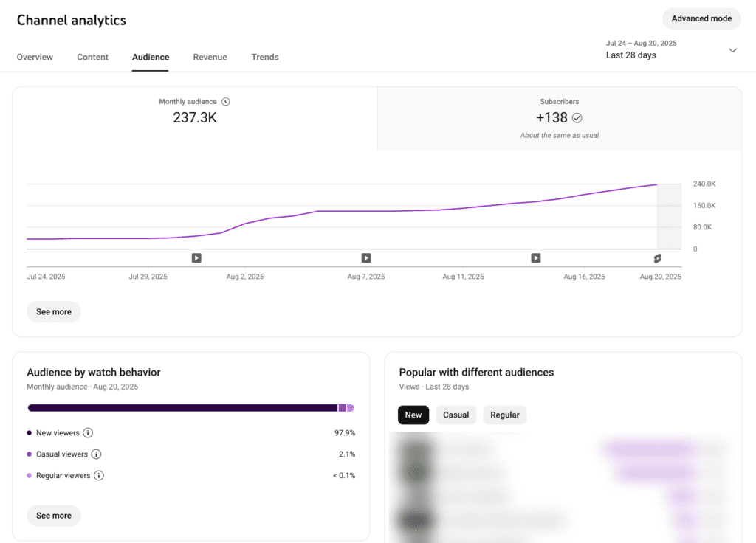
Task: Click the Casual viewers legend dot
Action: tap(29, 454)
